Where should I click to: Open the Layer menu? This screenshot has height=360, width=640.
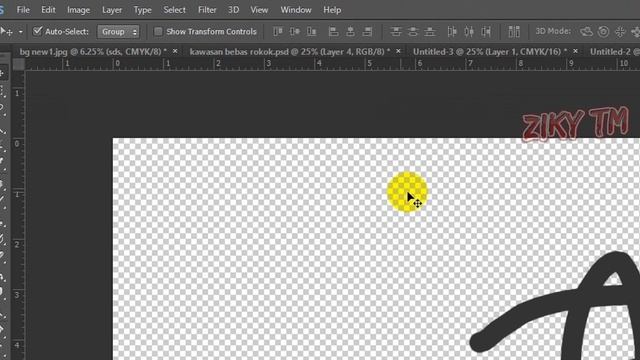112,10
